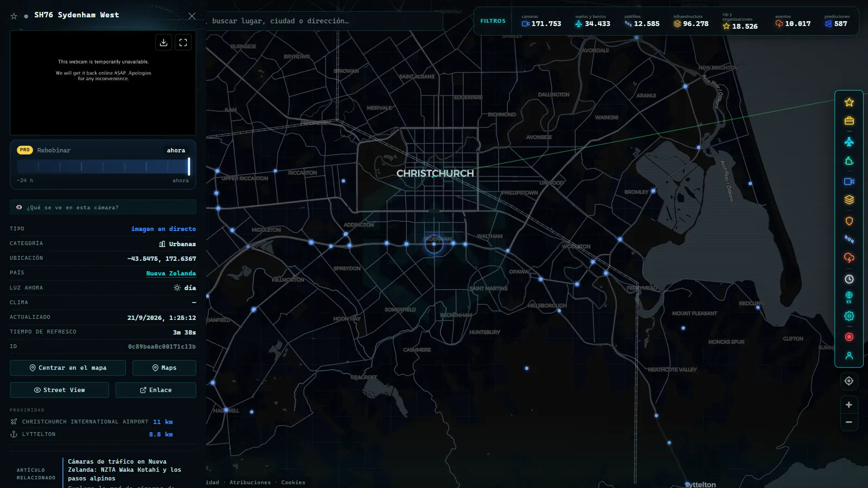This screenshot has width=868, height=488.
Task: Open the briefcase icon in right sidebar
Action: click(849, 121)
